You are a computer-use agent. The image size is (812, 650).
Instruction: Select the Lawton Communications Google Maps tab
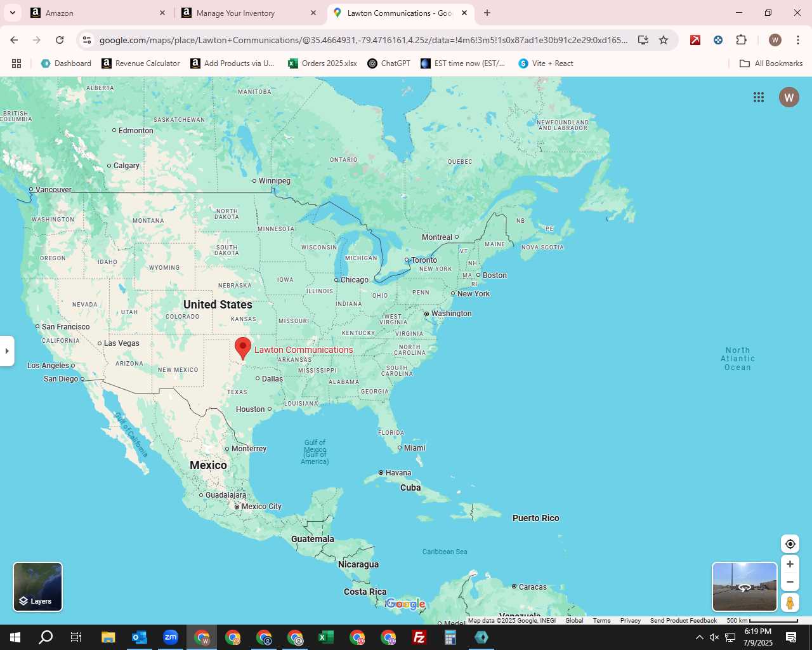[x=400, y=13]
